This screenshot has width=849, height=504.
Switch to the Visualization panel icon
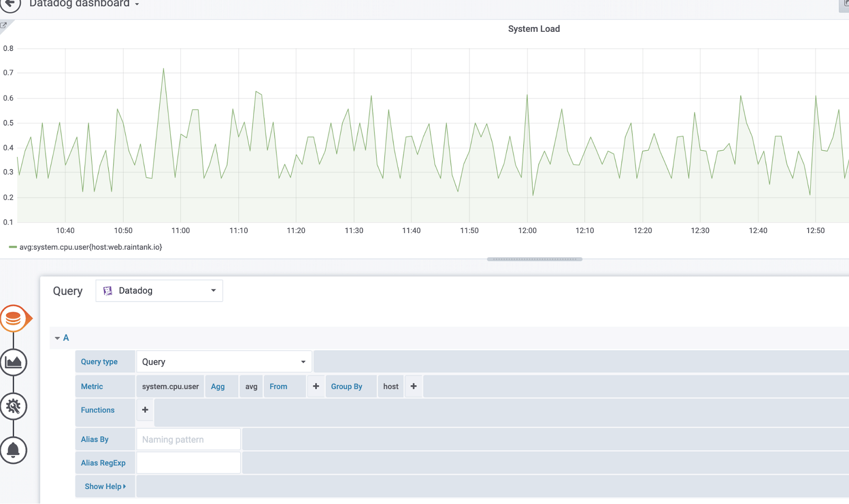(14, 362)
